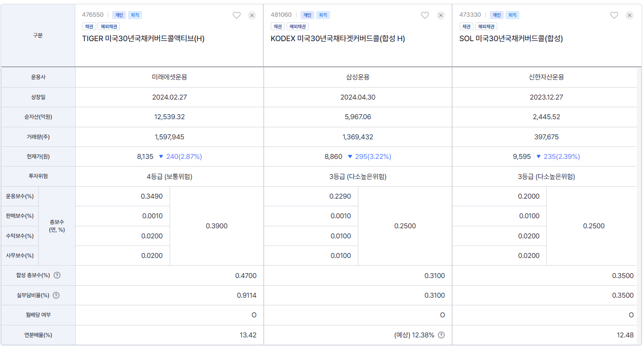The width and height of the screenshot is (644, 346).
Task: Select listing date 2023.12.27
Action: point(546,97)
